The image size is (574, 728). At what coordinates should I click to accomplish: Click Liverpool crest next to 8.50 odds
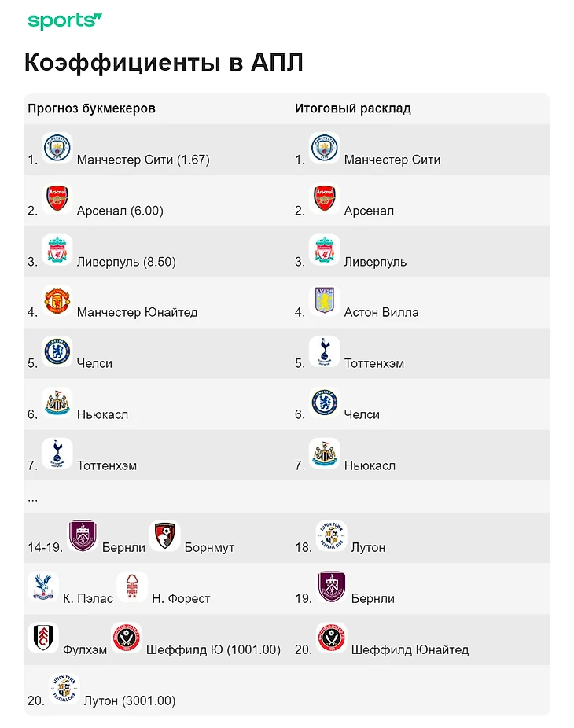[x=57, y=250]
